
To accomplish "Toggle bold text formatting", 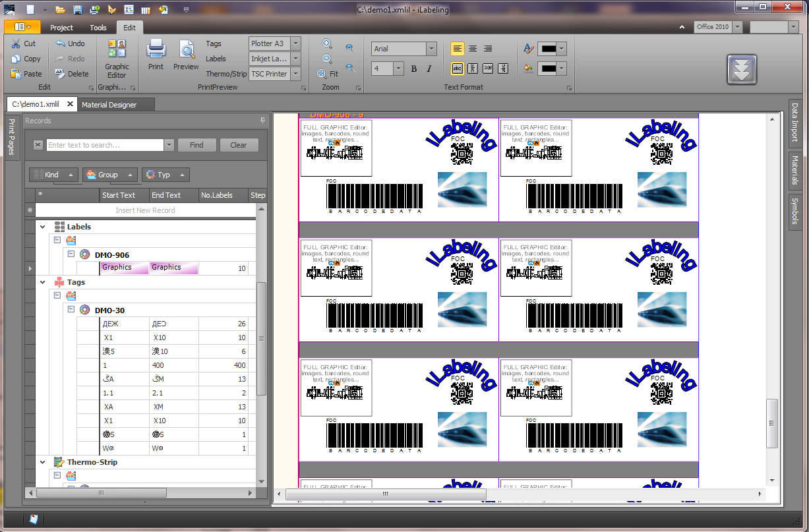I will 414,69.
